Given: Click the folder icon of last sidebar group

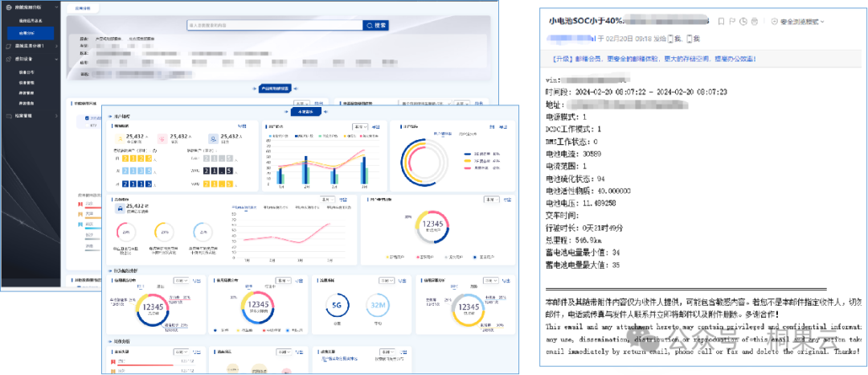Looking at the screenshot, I should click(9, 116).
